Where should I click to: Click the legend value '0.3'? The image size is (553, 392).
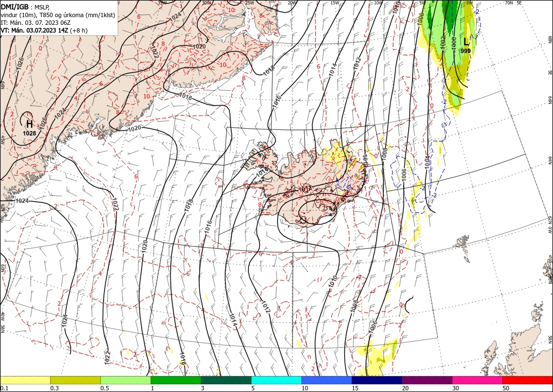coord(55,388)
